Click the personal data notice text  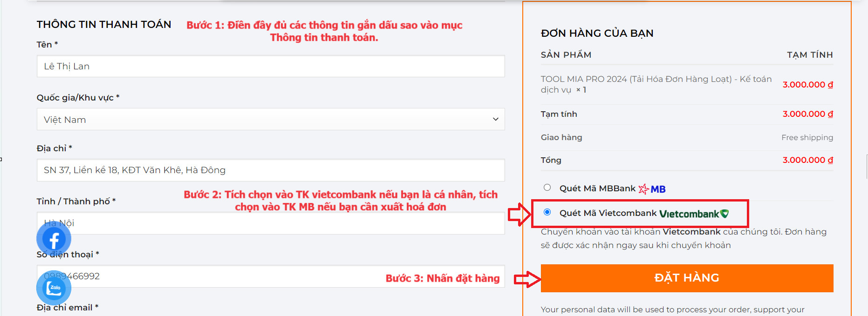[672, 310]
